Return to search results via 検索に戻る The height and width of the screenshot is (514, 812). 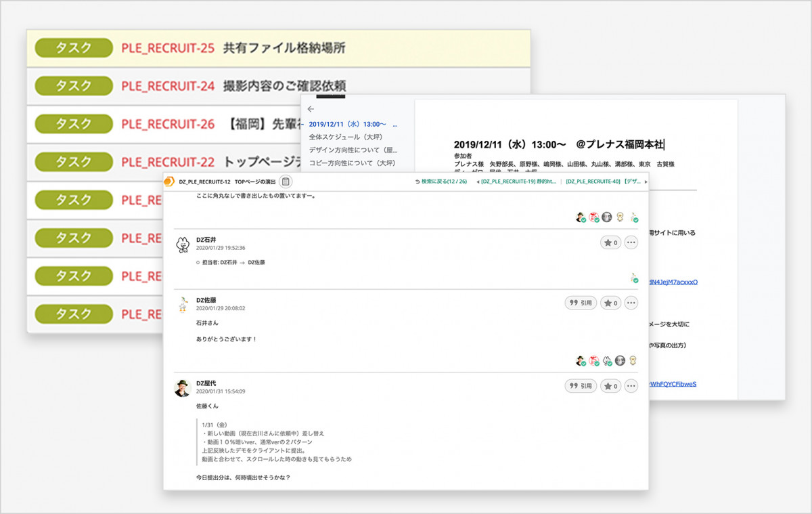point(441,181)
